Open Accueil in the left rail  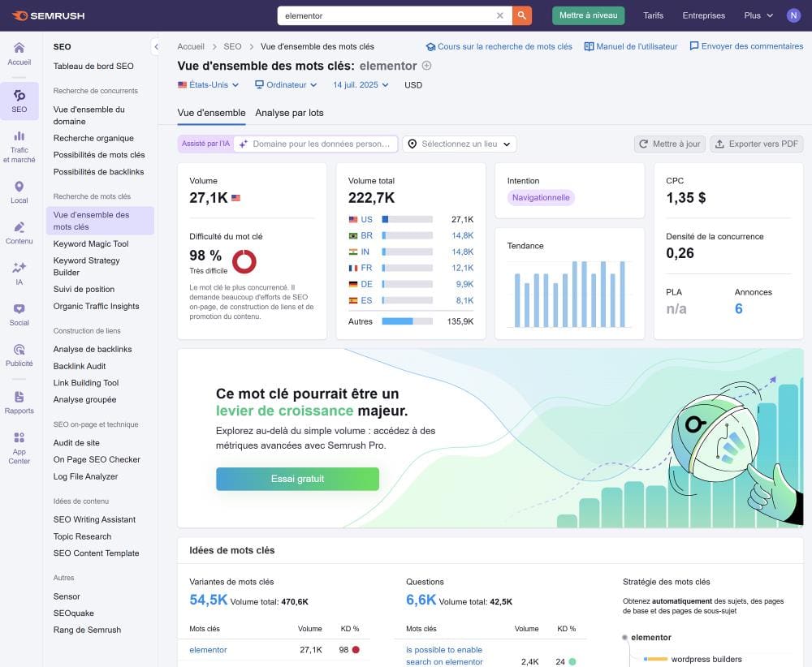(x=19, y=54)
